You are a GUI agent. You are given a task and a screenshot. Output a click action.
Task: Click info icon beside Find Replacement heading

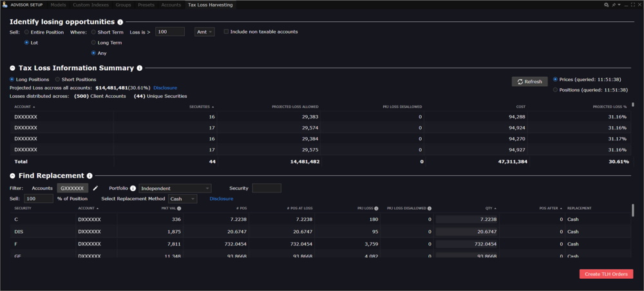point(90,176)
